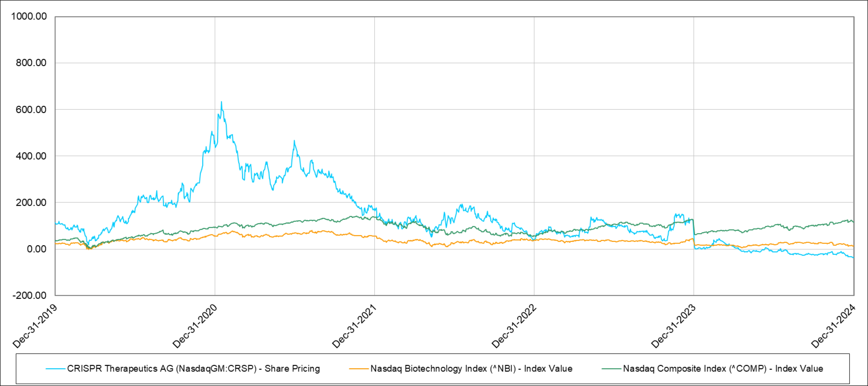Viewport: 868px width, 386px height.
Task: Click the green COMP legend line swatch
Action: click(611, 369)
